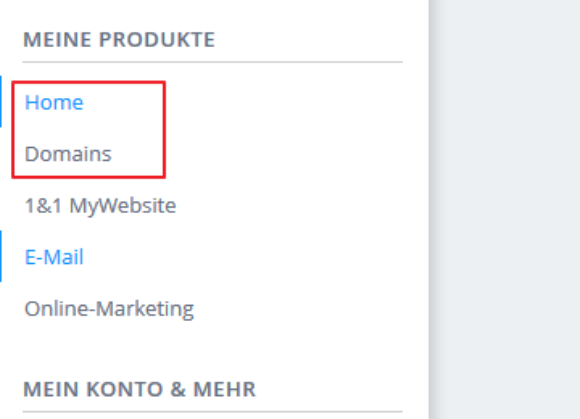
Task: Click the divider line under MEINE PRODUKTE
Action: pos(213,62)
